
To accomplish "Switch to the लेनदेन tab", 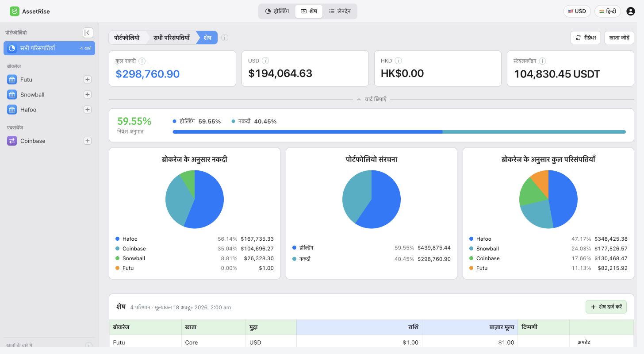I will pos(340,12).
